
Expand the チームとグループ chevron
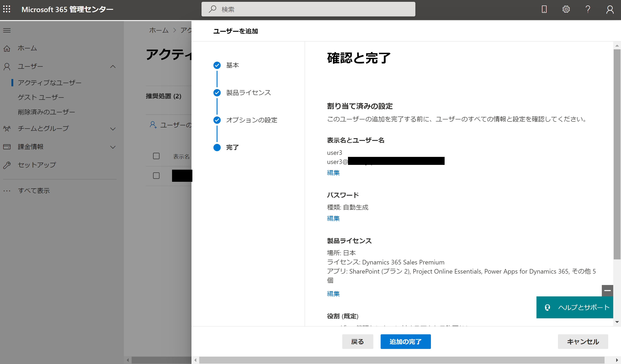113,129
